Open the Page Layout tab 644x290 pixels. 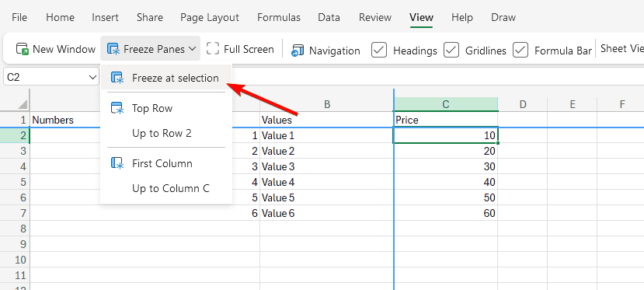(x=210, y=18)
